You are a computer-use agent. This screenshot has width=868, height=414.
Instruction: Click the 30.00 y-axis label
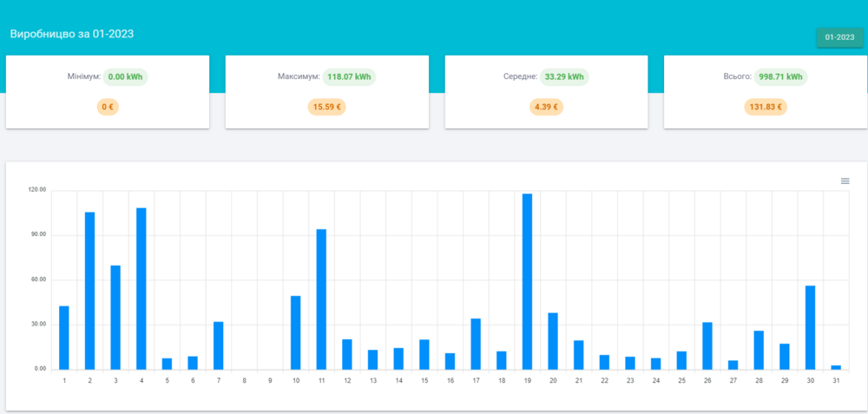[39, 325]
